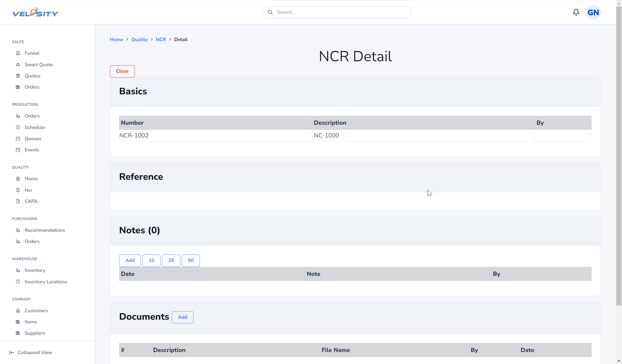
Task: Click the search magnifier icon
Action: pos(270,12)
